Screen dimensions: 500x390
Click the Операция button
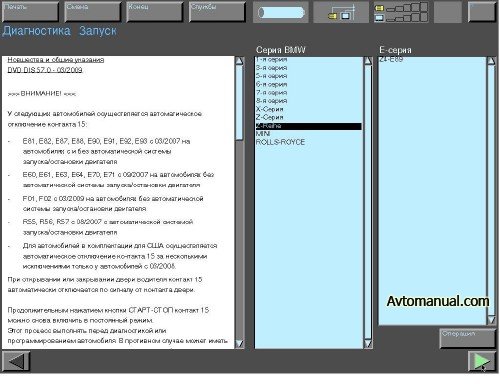[467, 339]
